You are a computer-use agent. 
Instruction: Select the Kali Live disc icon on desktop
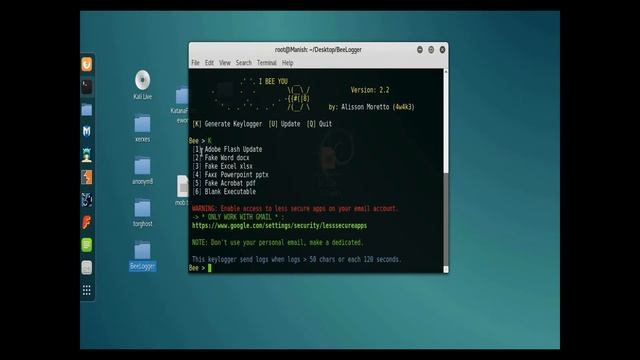(x=142, y=85)
